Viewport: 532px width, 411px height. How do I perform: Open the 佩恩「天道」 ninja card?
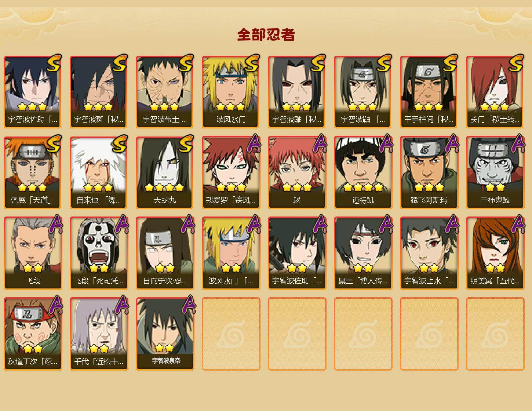[33, 172]
